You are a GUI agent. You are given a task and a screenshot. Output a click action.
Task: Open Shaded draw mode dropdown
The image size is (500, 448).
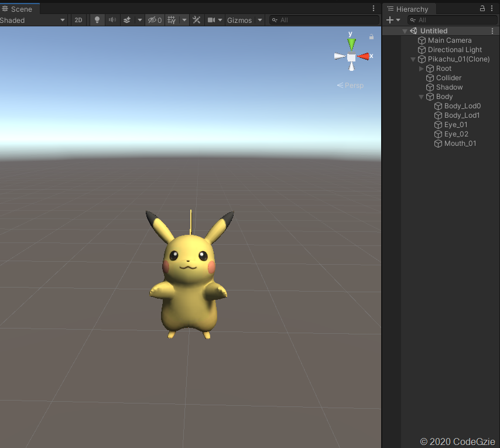tap(33, 20)
